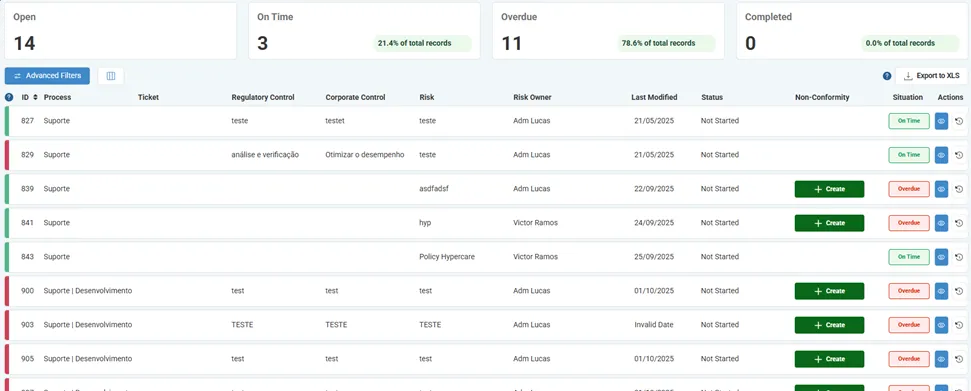Click the Non-Conformity column header

(822, 97)
